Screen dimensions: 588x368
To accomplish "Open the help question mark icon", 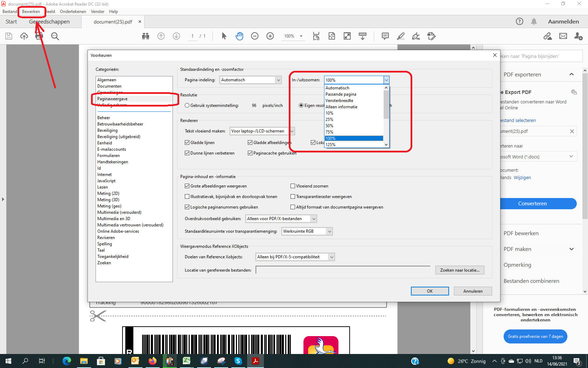I will 519,21.
